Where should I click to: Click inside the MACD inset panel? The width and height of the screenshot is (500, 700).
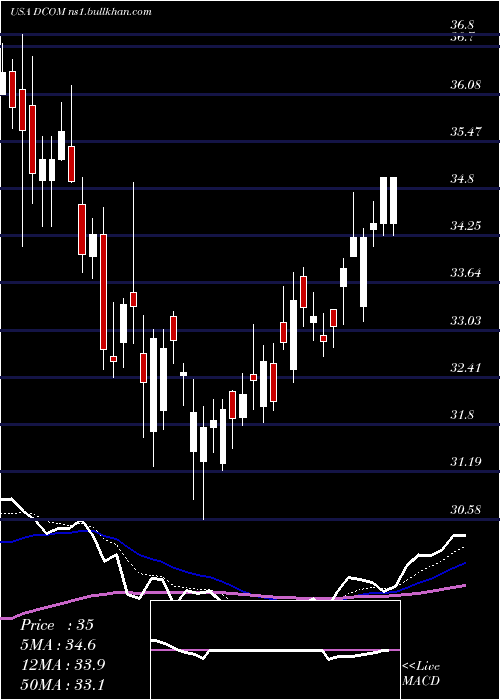point(275,650)
